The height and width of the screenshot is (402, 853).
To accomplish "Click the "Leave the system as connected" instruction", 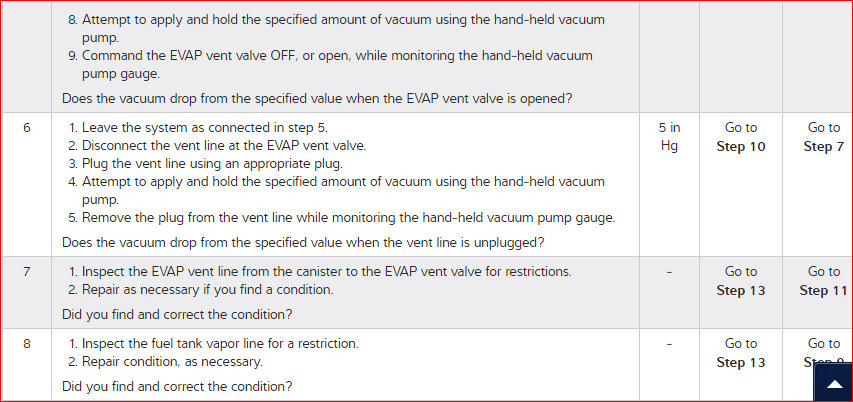I will [204, 128].
